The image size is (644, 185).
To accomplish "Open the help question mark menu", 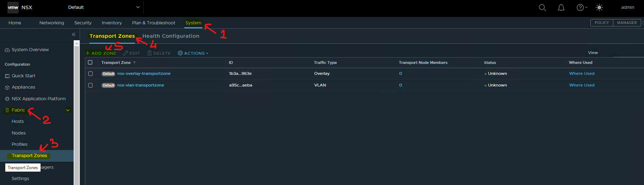I will click(x=582, y=7).
